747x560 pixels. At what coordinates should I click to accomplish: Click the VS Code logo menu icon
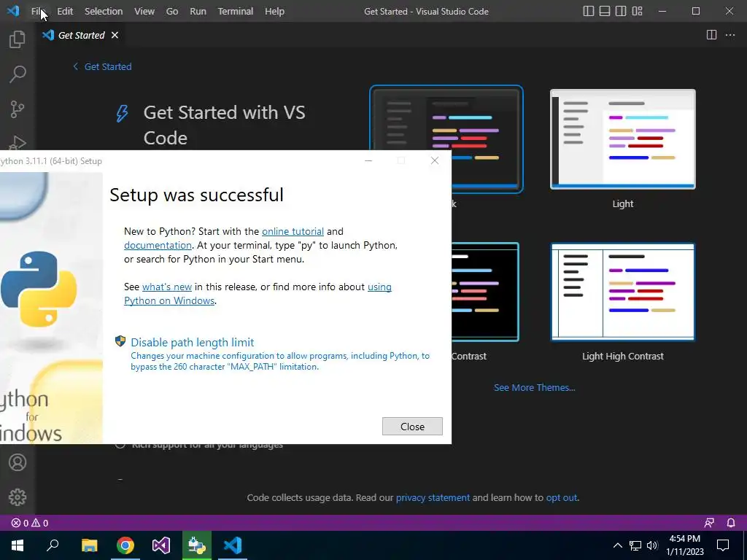13,11
